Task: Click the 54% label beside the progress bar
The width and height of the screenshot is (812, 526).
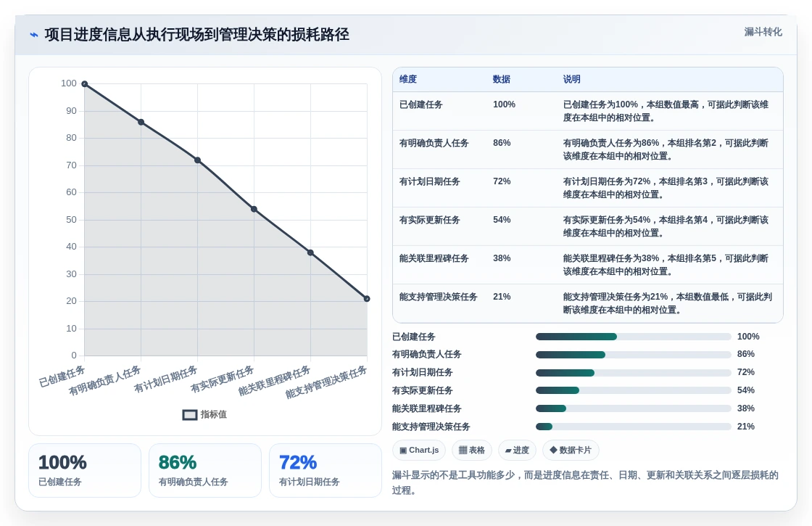Action: click(x=746, y=390)
